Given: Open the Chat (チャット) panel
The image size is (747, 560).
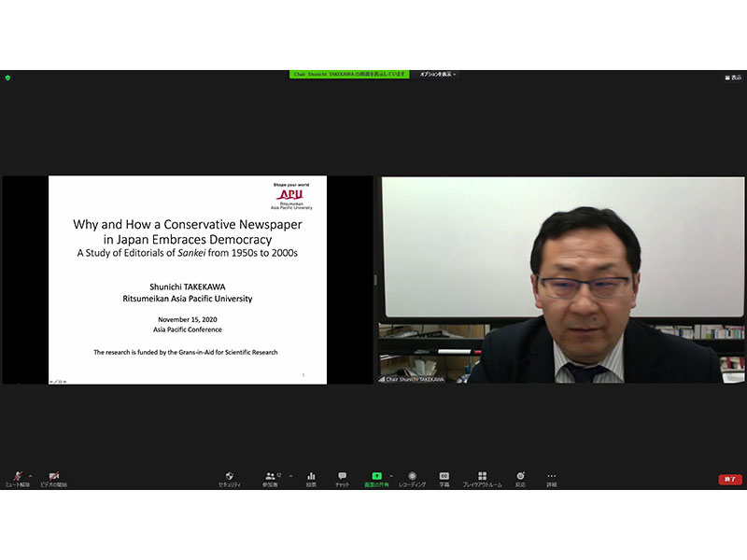Looking at the screenshot, I should [x=342, y=477].
